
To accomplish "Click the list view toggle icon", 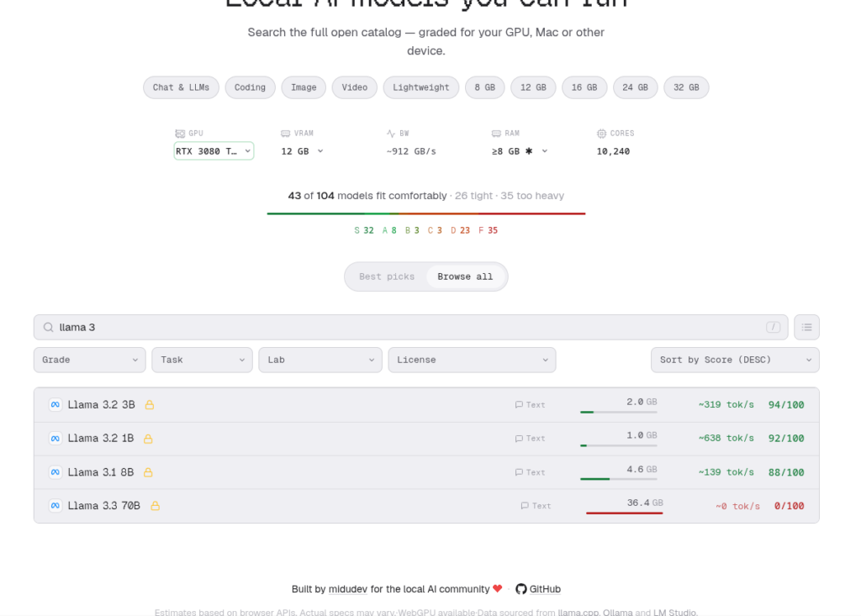I will click(x=806, y=327).
